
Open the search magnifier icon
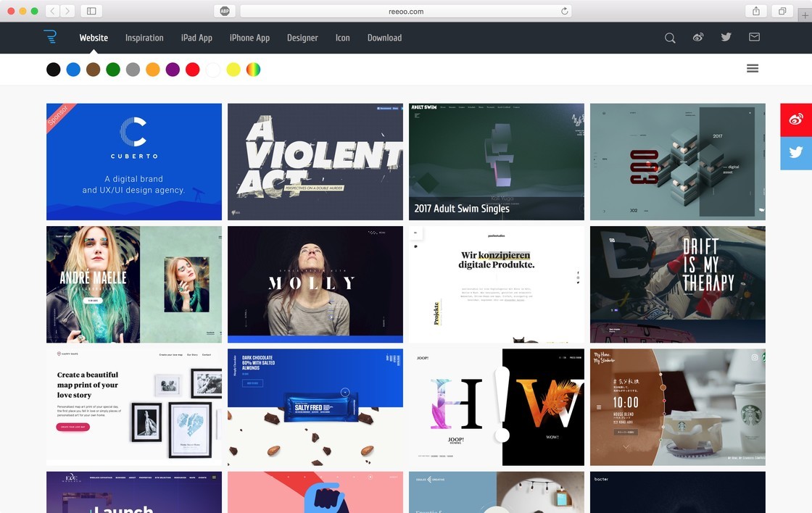(670, 38)
